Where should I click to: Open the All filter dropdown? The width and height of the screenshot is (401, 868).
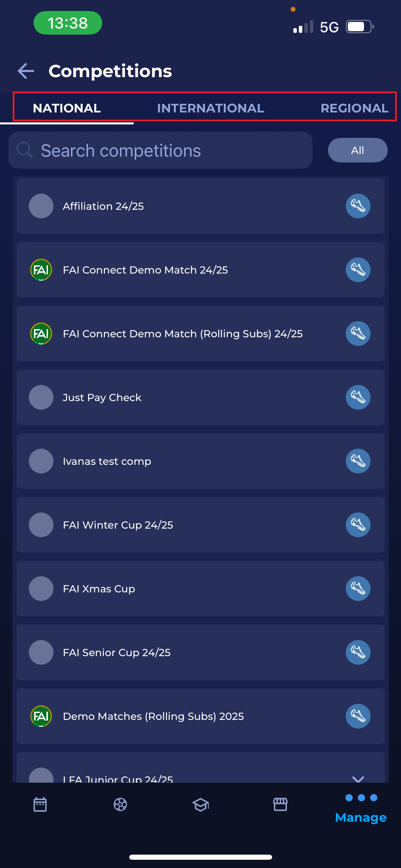pyautogui.click(x=357, y=150)
